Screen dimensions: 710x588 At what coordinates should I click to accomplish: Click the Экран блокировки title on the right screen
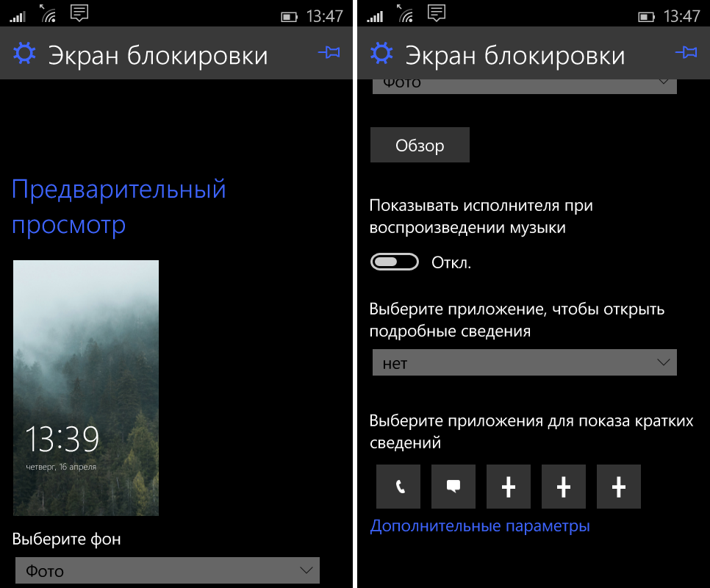[515, 55]
